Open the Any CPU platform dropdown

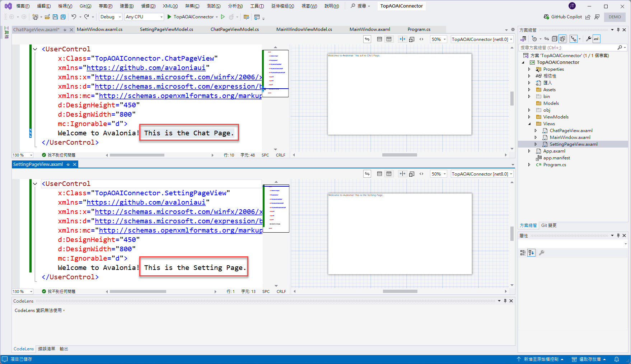click(x=144, y=17)
